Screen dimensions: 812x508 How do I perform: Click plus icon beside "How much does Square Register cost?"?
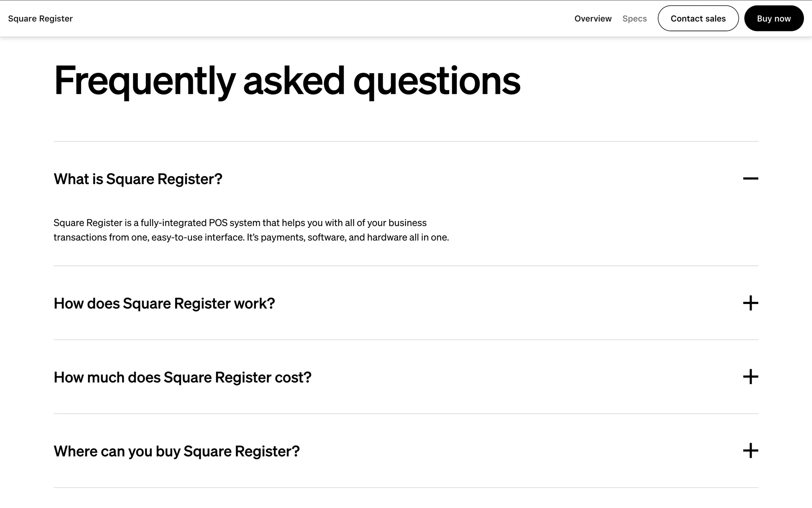click(x=750, y=377)
